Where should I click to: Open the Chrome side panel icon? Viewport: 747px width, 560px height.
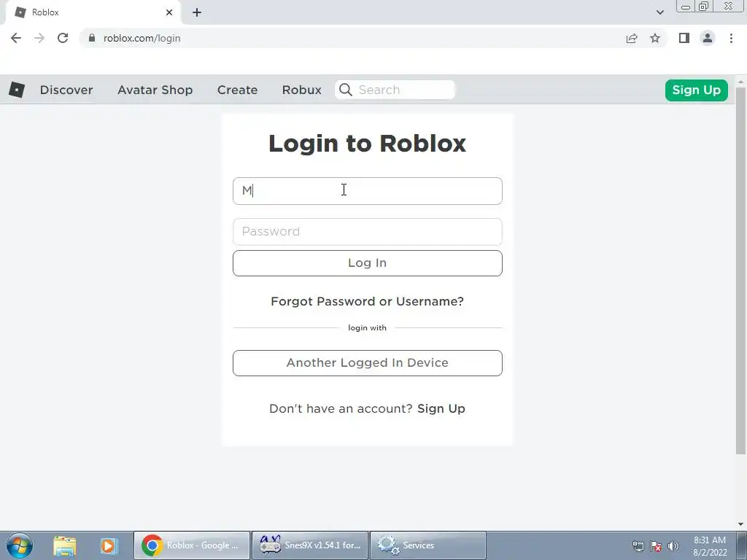[684, 38]
